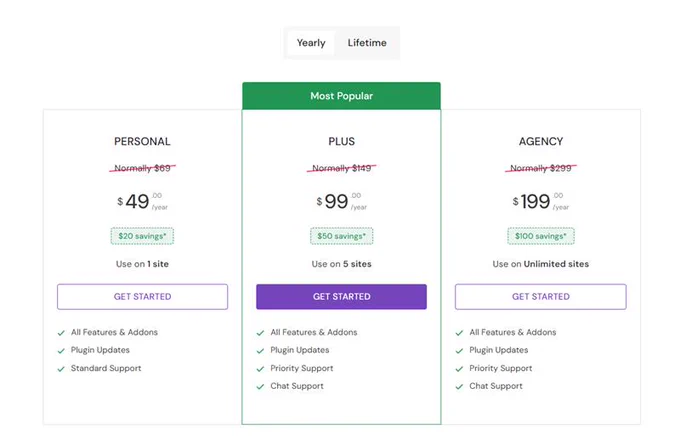Click the $99 per year price
The image size is (680, 445).
pos(341,201)
